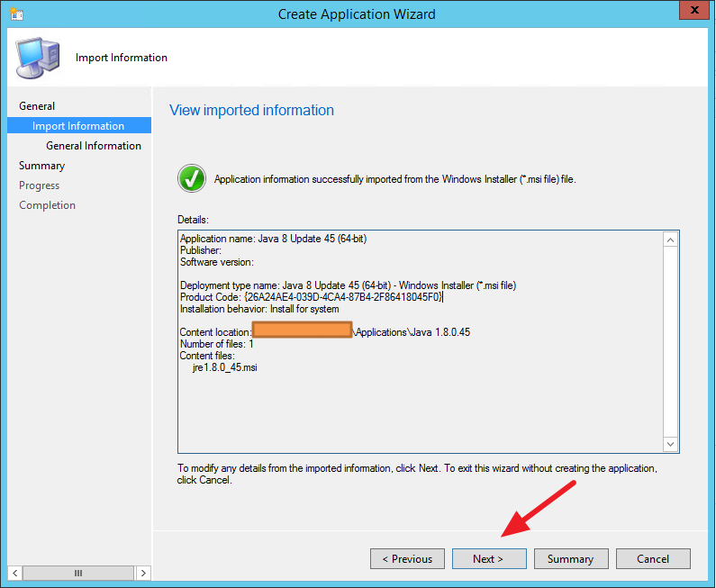Click the Previous button
This screenshot has width=716, height=588.
click(407, 559)
